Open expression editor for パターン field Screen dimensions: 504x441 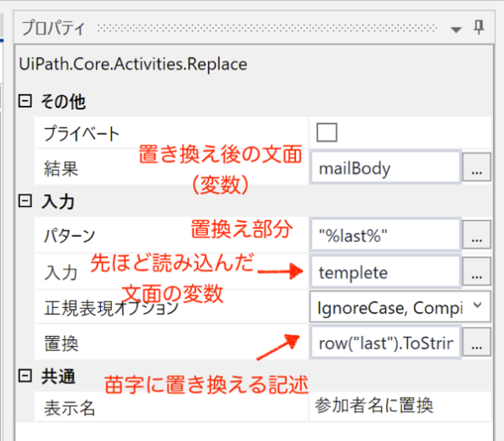[x=477, y=235]
